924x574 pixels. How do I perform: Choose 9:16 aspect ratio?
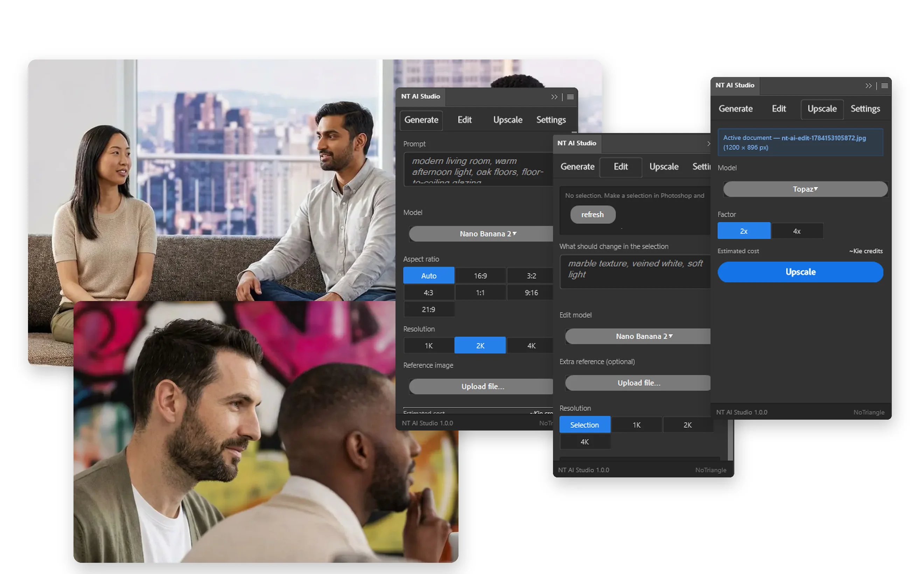pos(531,293)
